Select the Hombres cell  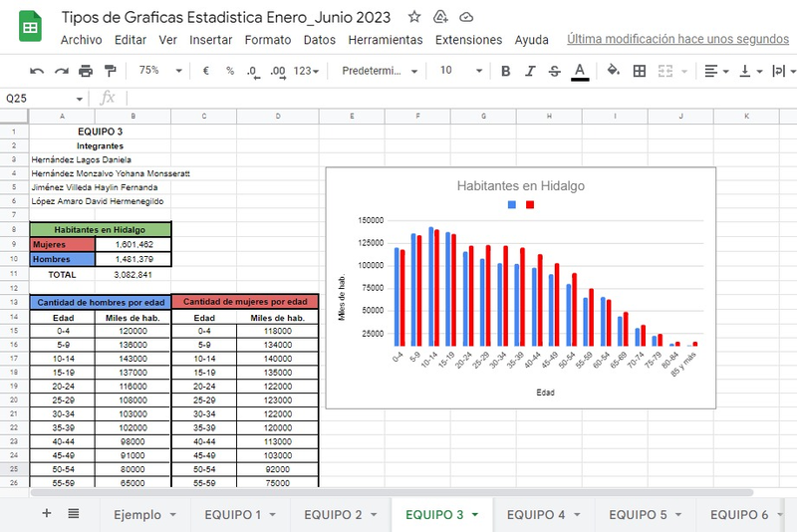[62, 259]
